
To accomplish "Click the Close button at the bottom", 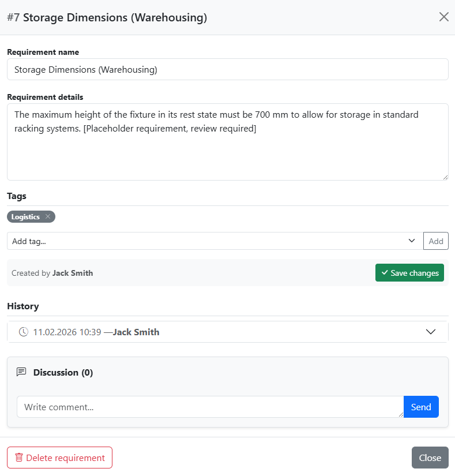I will click(x=430, y=457).
